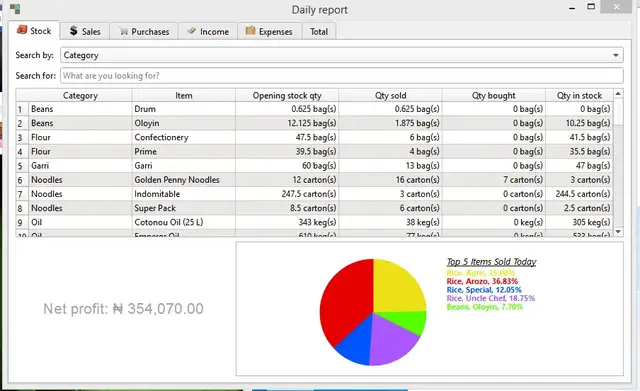Click the Rice, Uncle Chef 18.75% legend entry
The width and height of the screenshot is (640, 391).
coord(491,298)
